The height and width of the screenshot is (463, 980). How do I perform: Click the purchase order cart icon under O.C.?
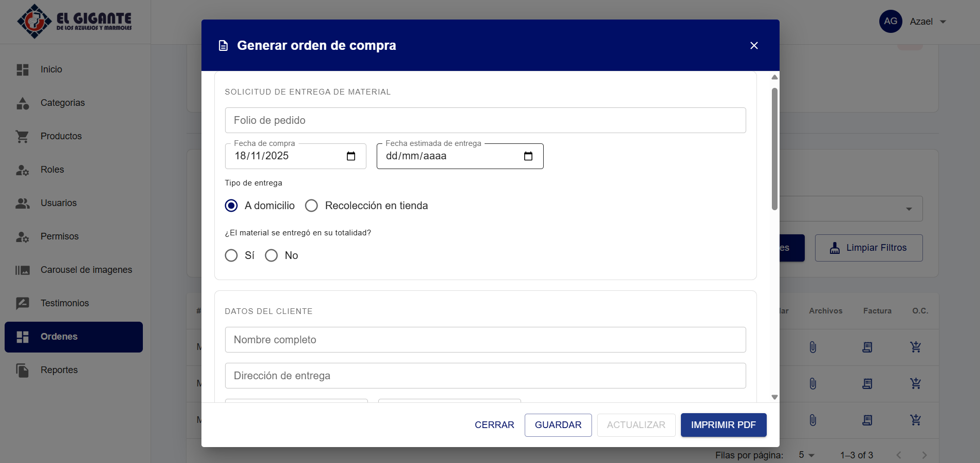pos(916,347)
